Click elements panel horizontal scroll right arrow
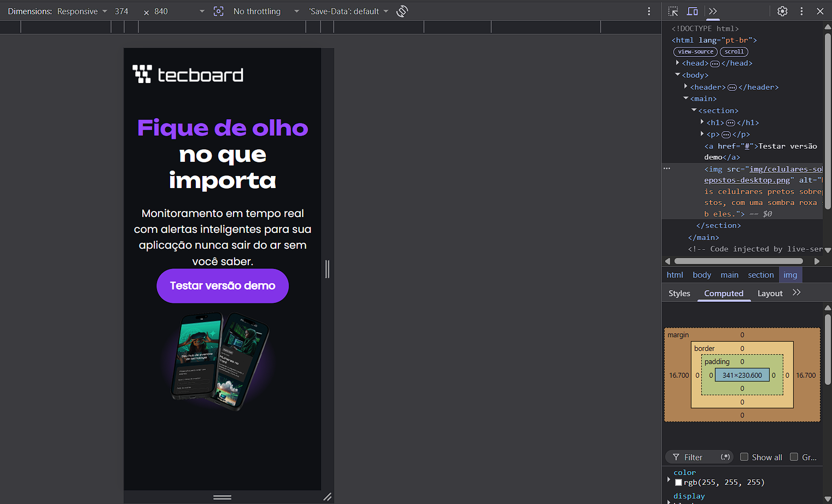This screenshot has height=504, width=832. 817,261
